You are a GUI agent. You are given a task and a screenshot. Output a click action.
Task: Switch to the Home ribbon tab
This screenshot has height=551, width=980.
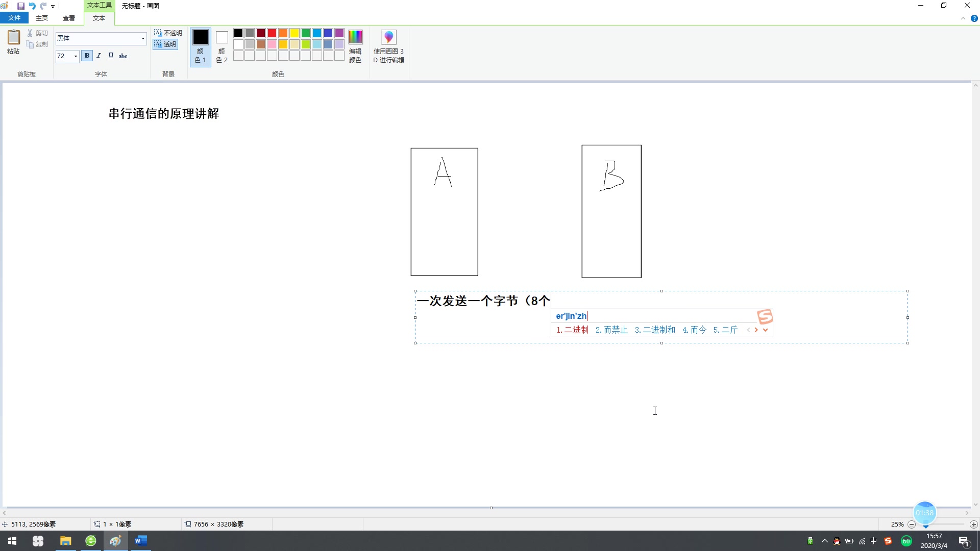(42, 18)
